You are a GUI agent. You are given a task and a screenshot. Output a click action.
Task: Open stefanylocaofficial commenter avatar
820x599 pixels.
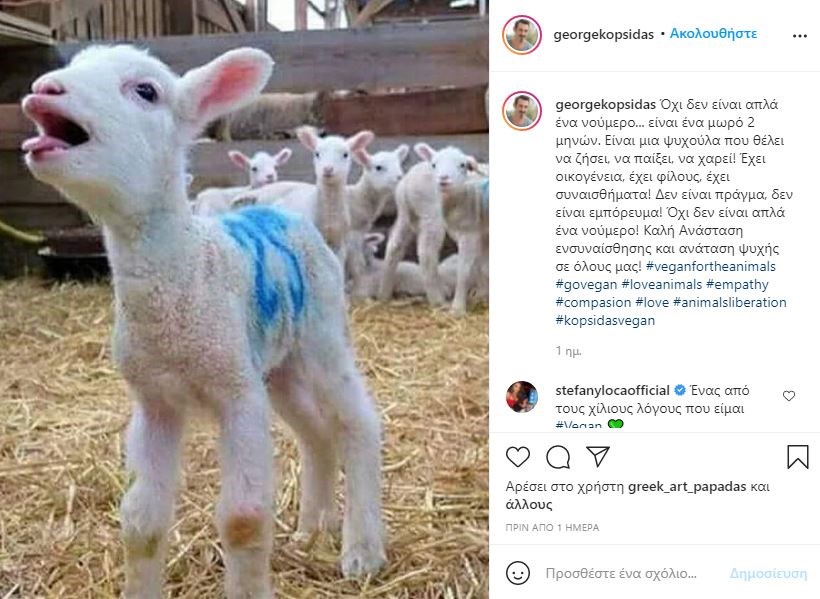coord(522,397)
